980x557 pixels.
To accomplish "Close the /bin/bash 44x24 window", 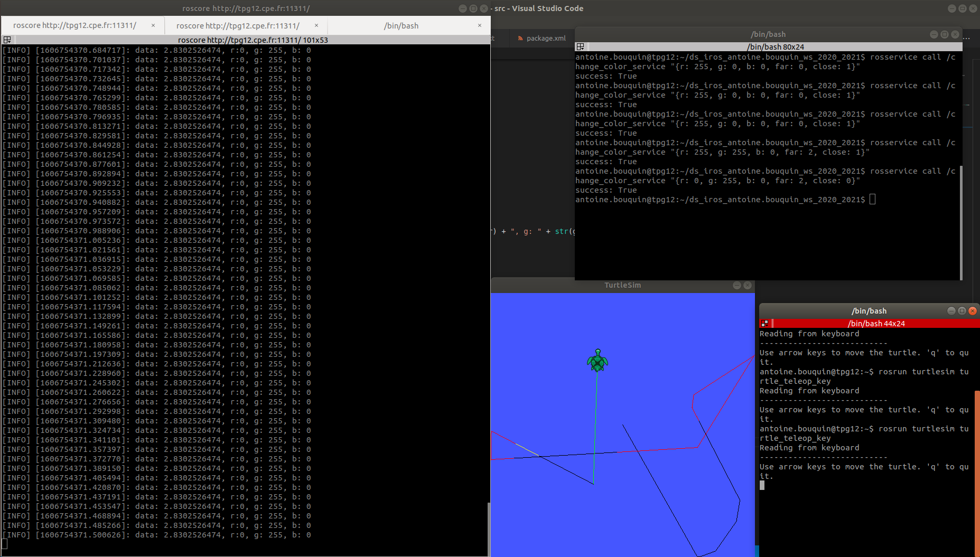I will tap(973, 311).
